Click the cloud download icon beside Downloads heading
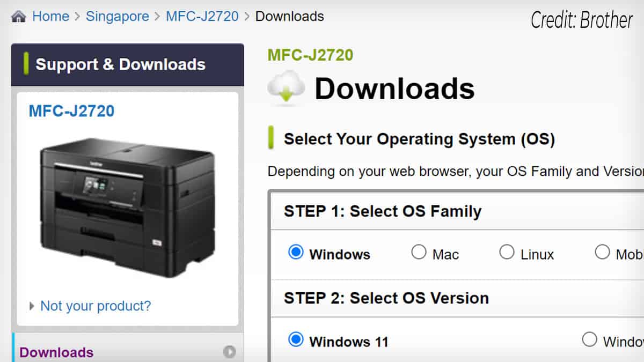This screenshot has height=362, width=644. tap(286, 88)
